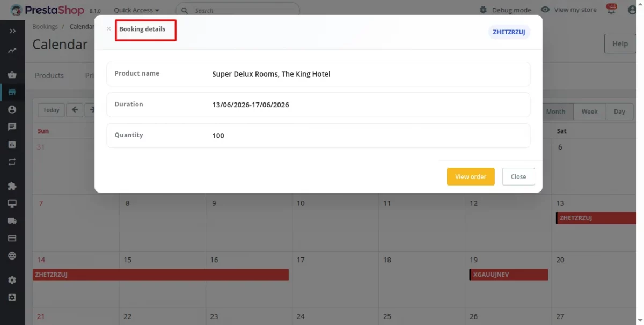Click quantity value '100'
This screenshot has width=644, height=325.
pos(218,136)
